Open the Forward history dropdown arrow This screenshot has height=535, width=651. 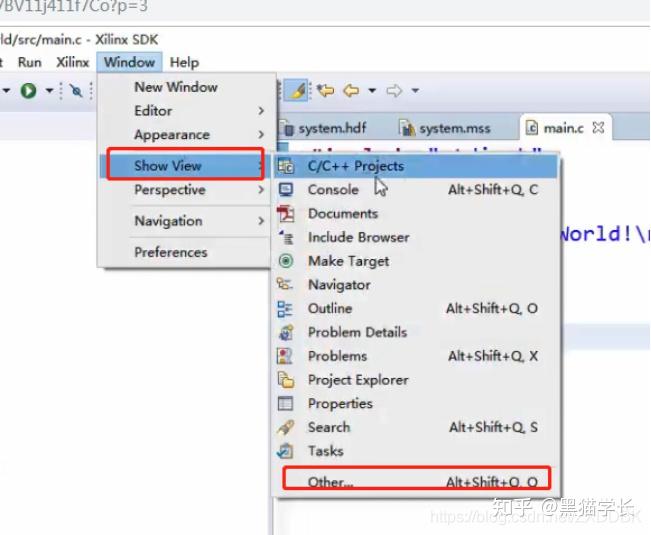[x=415, y=90]
